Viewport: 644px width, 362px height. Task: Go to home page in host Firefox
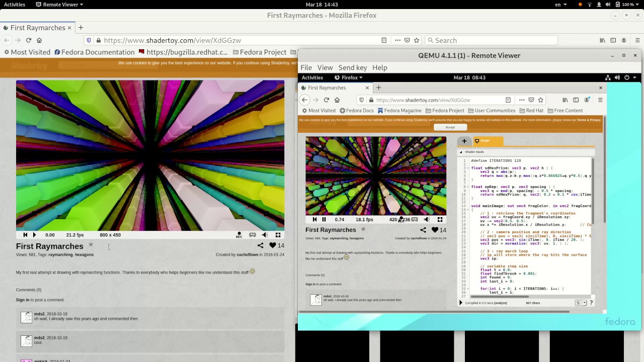point(39,40)
